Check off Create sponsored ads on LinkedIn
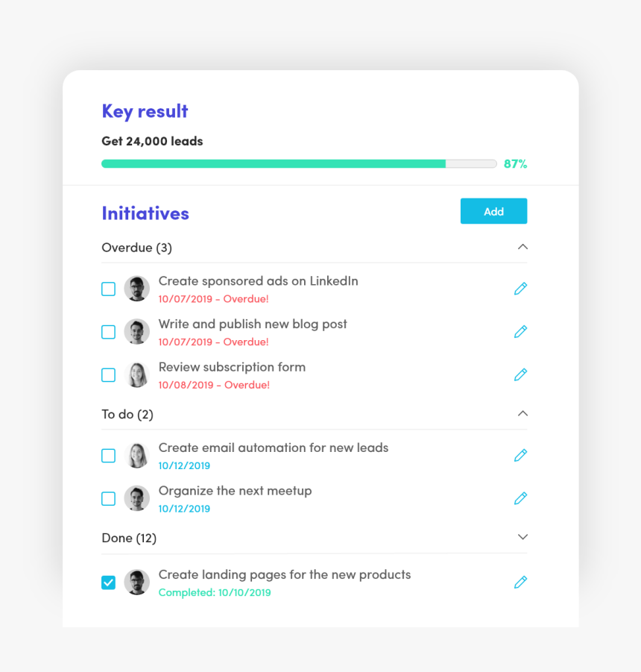The width and height of the screenshot is (641, 672). click(x=108, y=289)
